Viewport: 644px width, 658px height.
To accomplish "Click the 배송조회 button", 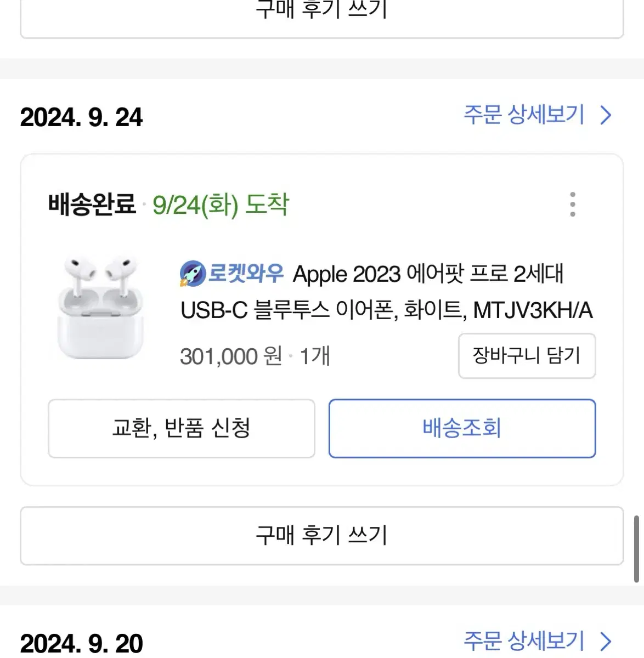I will (462, 428).
